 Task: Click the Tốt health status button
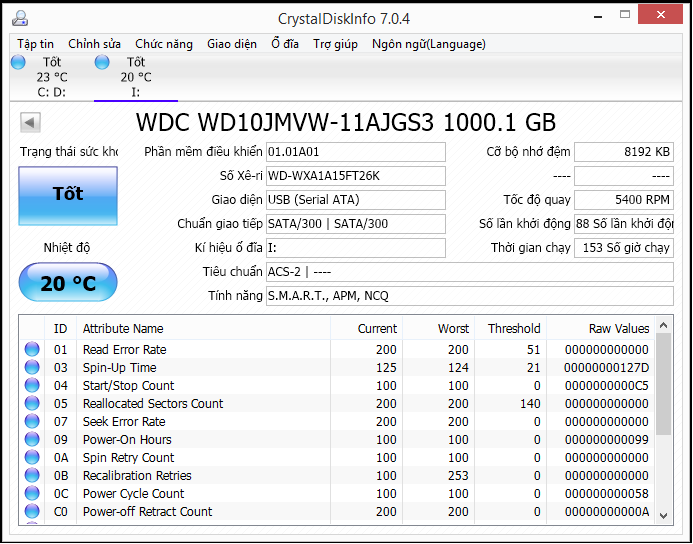[68, 196]
